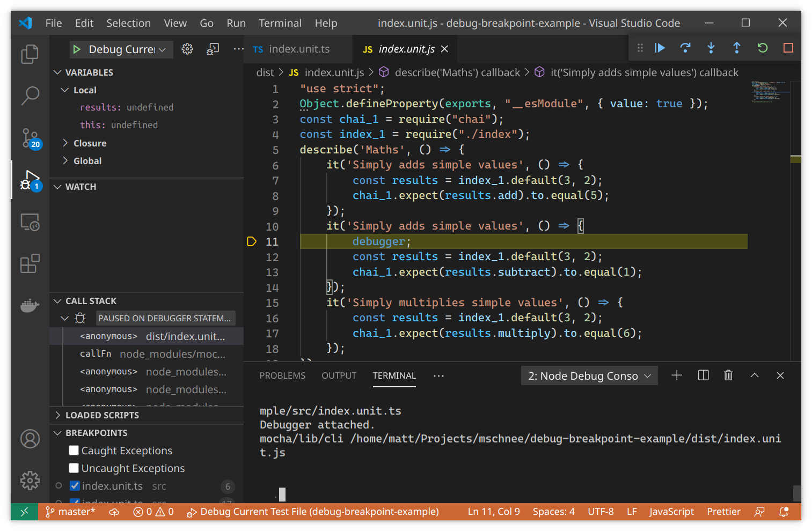Show more panel tabs via ellipsis
This screenshot has height=531, width=812.
coord(438,375)
